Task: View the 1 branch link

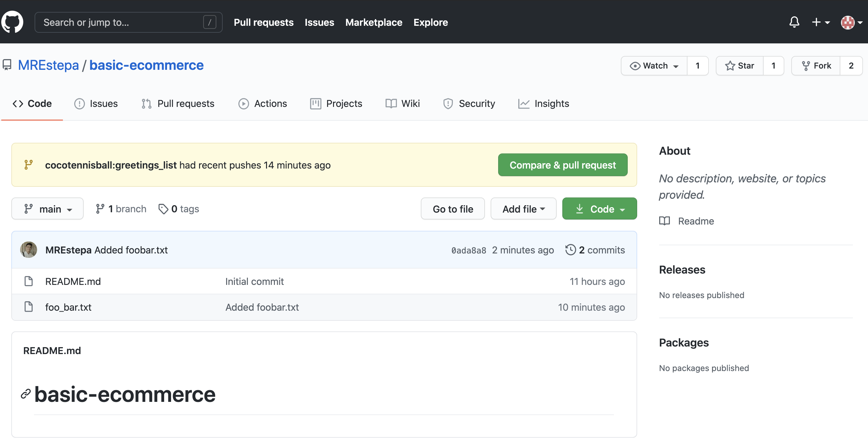Action: click(x=121, y=209)
